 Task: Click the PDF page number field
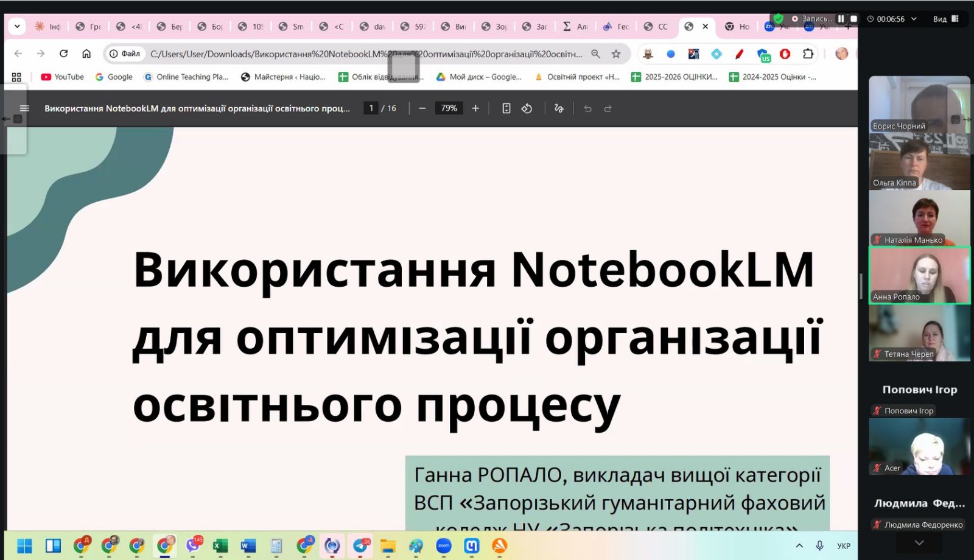pyautogui.click(x=371, y=108)
